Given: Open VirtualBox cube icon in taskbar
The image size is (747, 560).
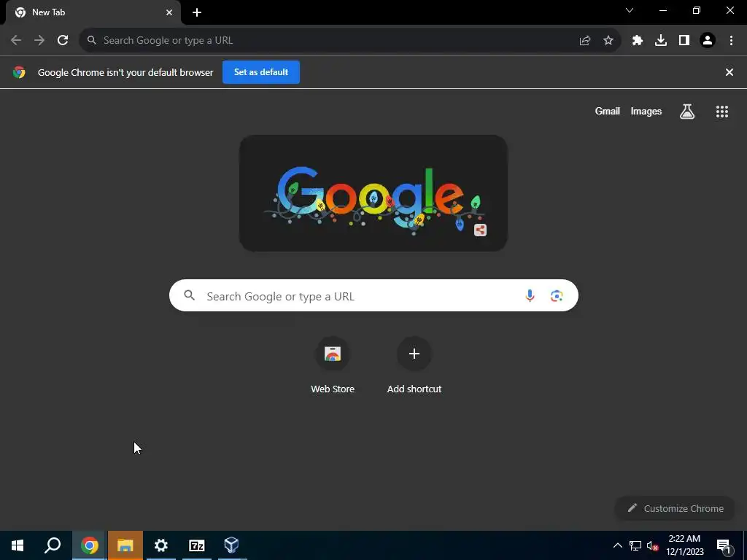Looking at the screenshot, I should pyautogui.click(x=231, y=545).
